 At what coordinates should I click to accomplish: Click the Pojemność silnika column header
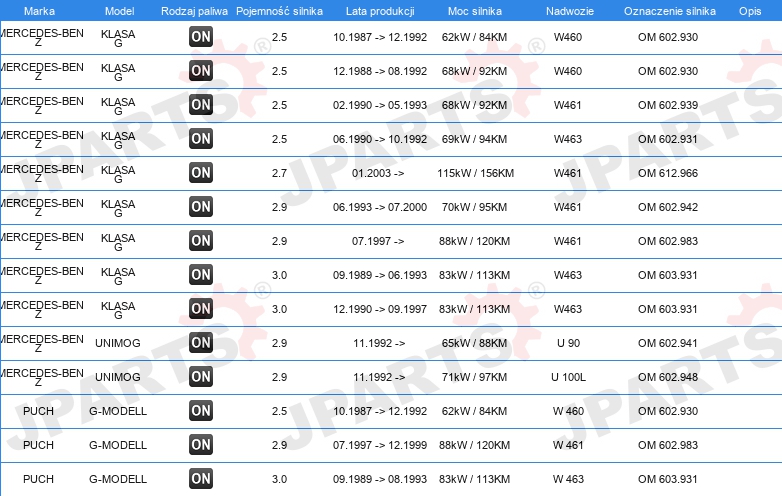279,11
